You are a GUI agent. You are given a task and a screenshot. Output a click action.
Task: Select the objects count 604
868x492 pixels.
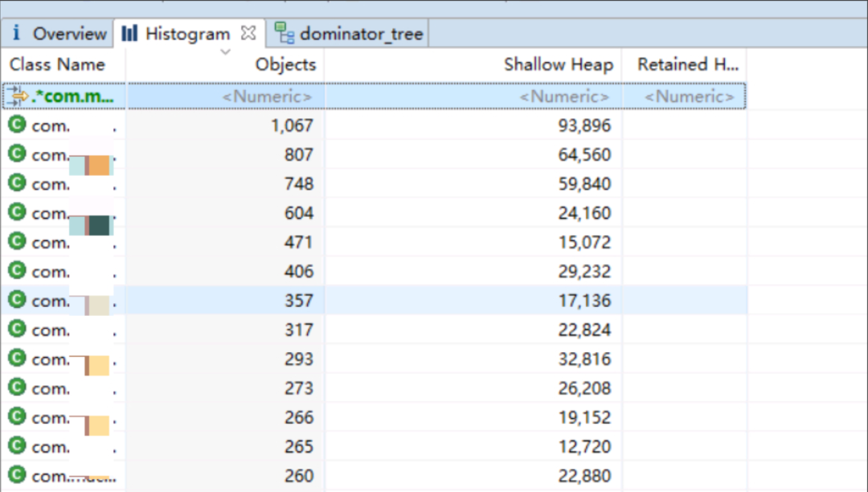click(299, 213)
